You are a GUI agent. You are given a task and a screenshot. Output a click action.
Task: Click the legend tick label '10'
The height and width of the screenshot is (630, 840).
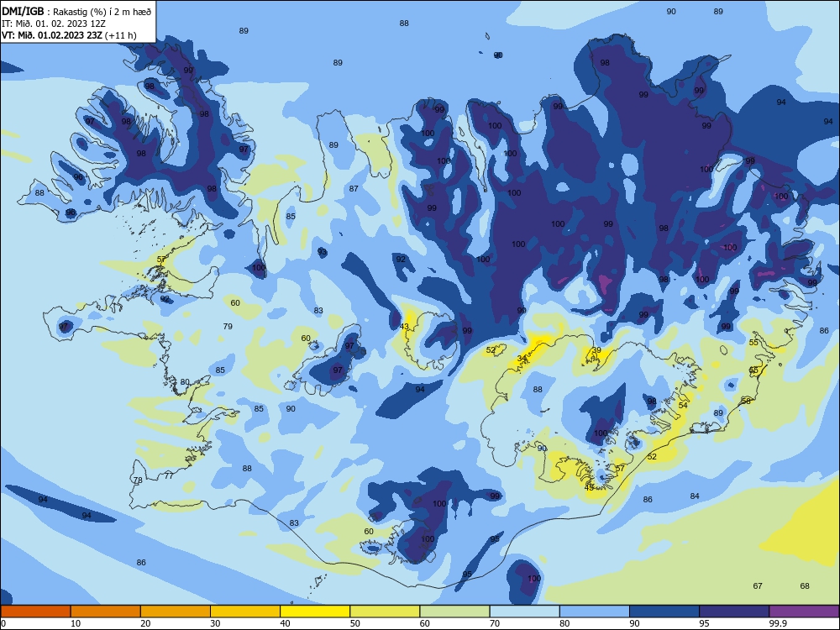pyautogui.click(x=76, y=623)
